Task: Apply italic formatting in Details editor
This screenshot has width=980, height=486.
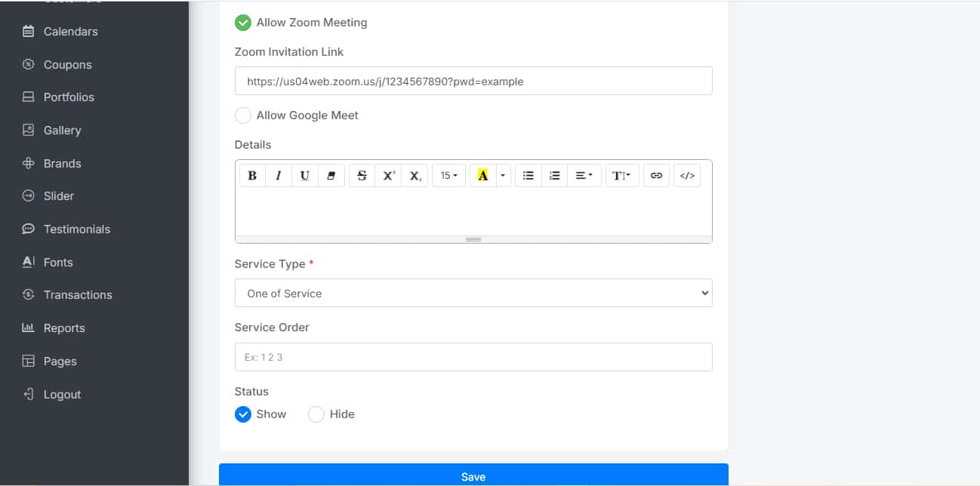Action: [279, 176]
